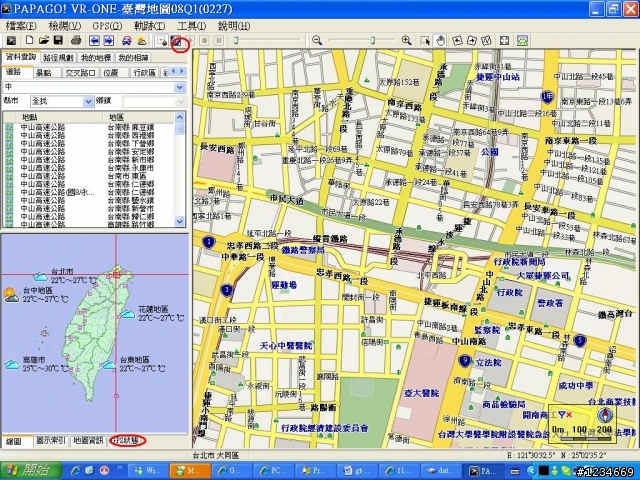Image resolution: width=640 pixels, height=480 pixels.
Task: Select the 景點 search sub-tab
Action: (x=46, y=73)
